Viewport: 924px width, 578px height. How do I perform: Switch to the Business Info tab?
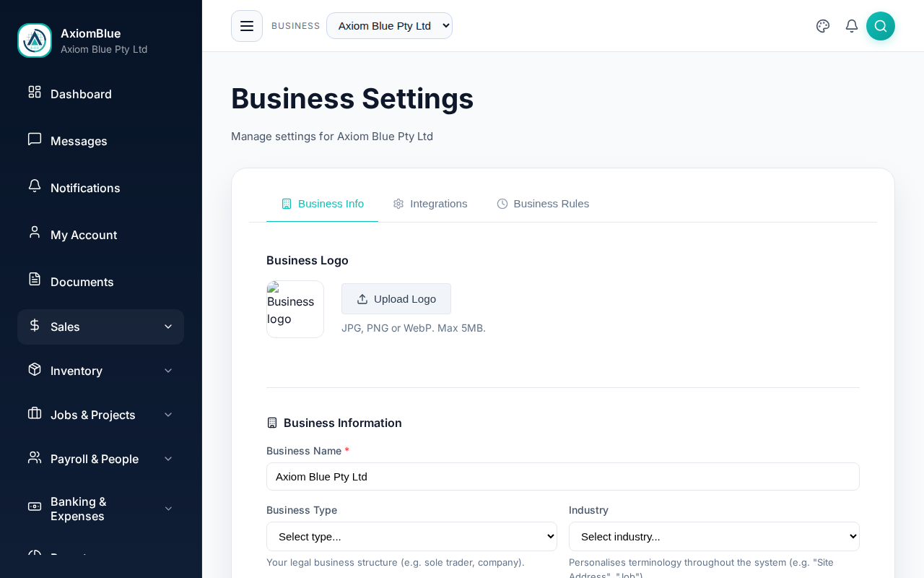[322, 204]
